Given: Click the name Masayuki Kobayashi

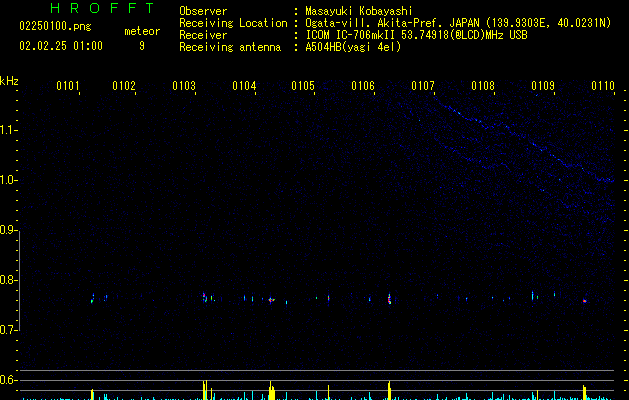Looking at the screenshot, I should click(x=359, y=11).
